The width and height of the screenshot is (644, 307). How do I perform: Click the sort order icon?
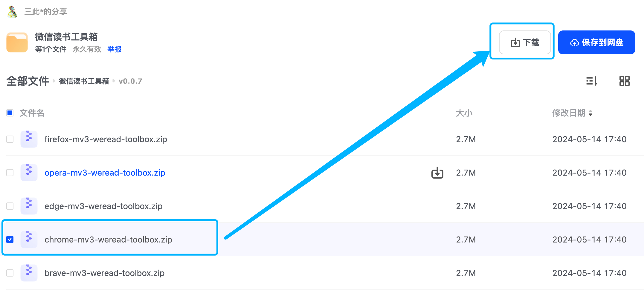[591, 81]
